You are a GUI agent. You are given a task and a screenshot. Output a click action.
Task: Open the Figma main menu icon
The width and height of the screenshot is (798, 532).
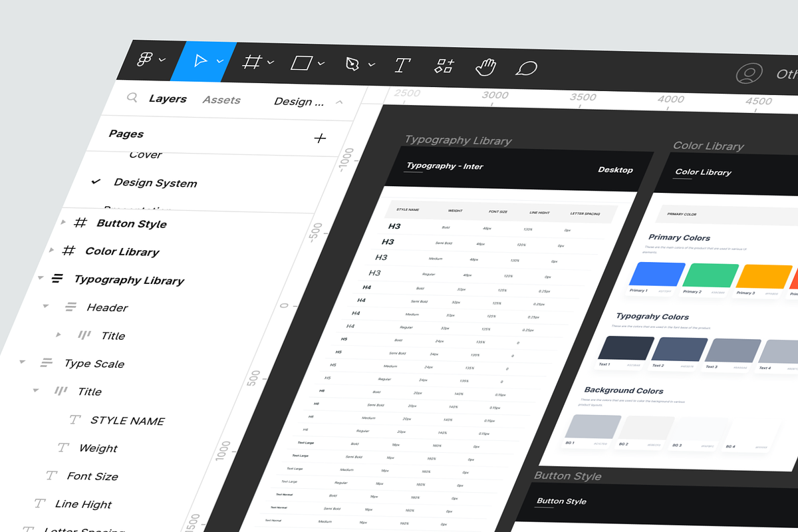click(144, 59)
